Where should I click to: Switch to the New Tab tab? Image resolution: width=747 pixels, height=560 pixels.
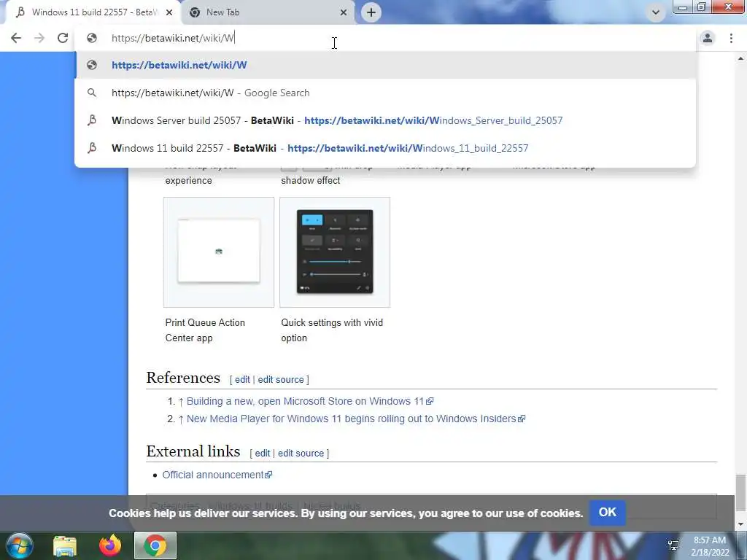(x=267, y=12)
